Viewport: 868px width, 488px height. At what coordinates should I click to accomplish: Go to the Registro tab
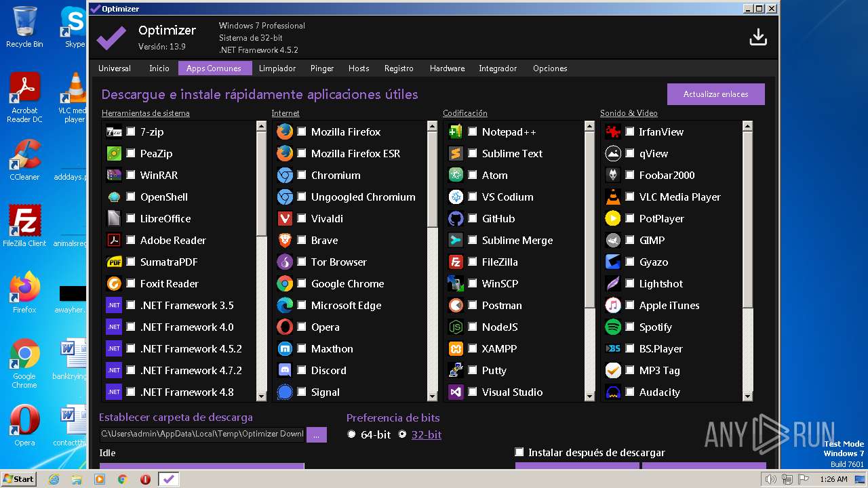[399, 68]
